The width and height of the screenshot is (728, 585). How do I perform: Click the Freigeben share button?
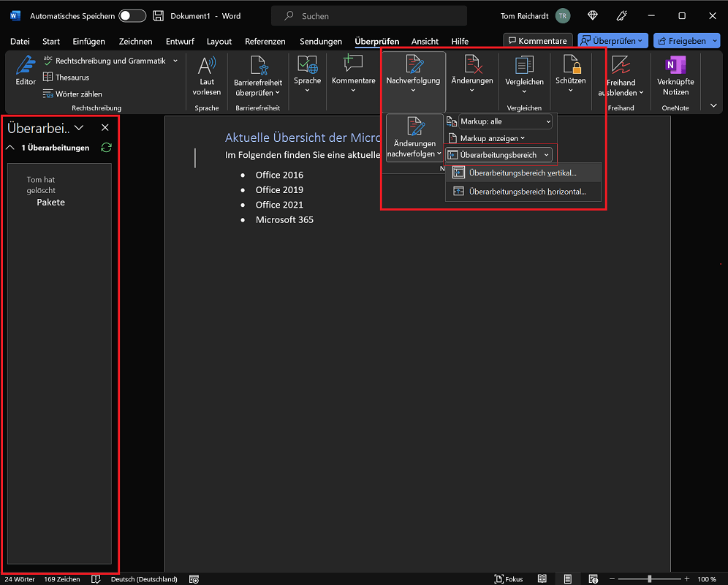click(x=686, y=41)
